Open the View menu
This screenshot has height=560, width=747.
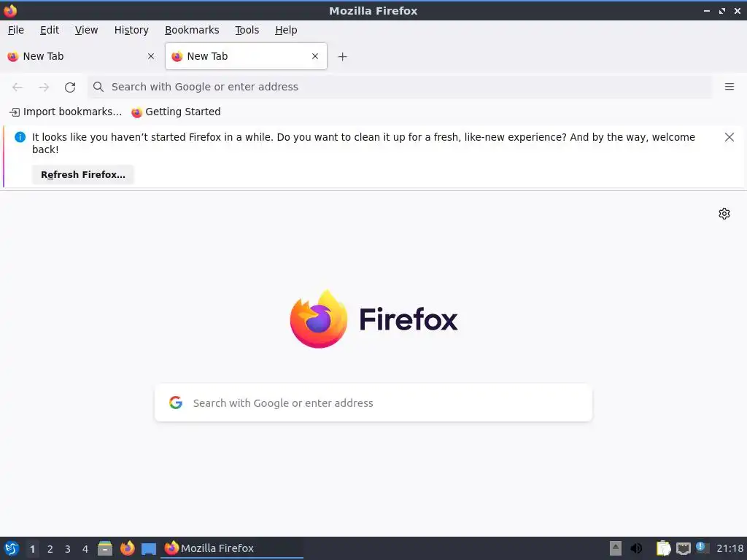pos(86,30)
